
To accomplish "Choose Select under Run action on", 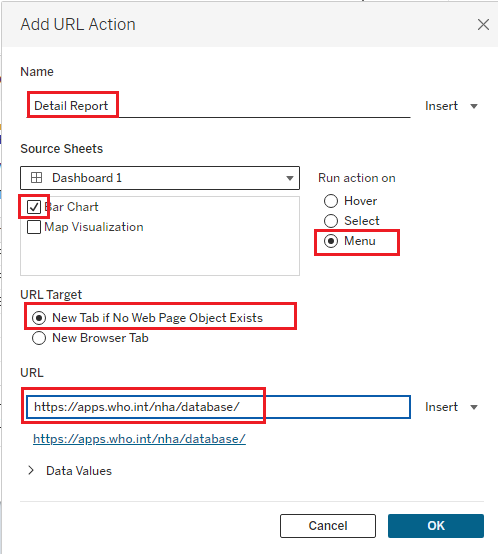I will tap(331, 221).
